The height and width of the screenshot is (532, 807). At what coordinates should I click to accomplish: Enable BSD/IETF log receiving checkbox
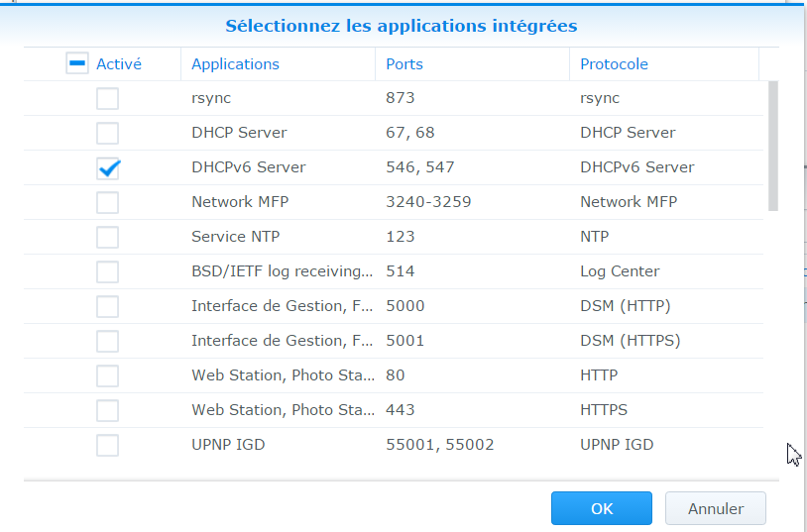coord(107,271)
